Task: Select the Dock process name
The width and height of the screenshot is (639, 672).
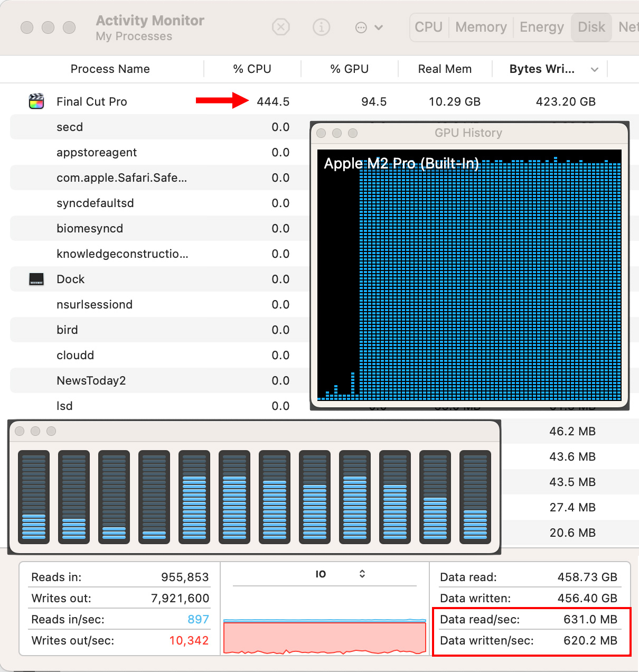Action: [71, 279]
